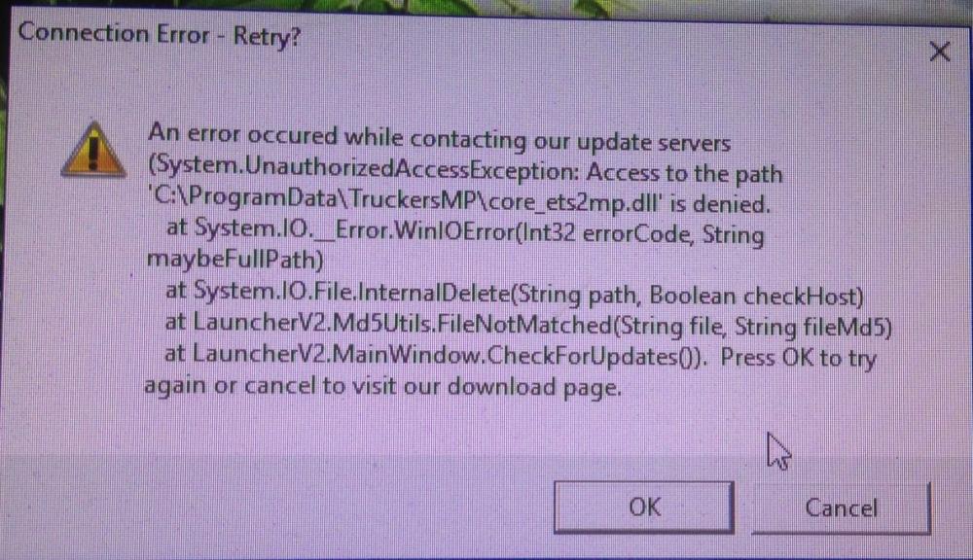Click the 'Press OK to try' text
The height and width of the screenshot is (560, 973).
tap(798, 358)
